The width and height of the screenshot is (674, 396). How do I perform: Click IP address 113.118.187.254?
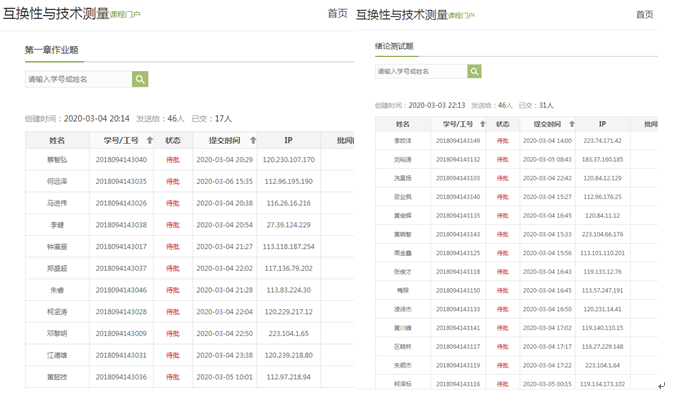coord(288,246)
